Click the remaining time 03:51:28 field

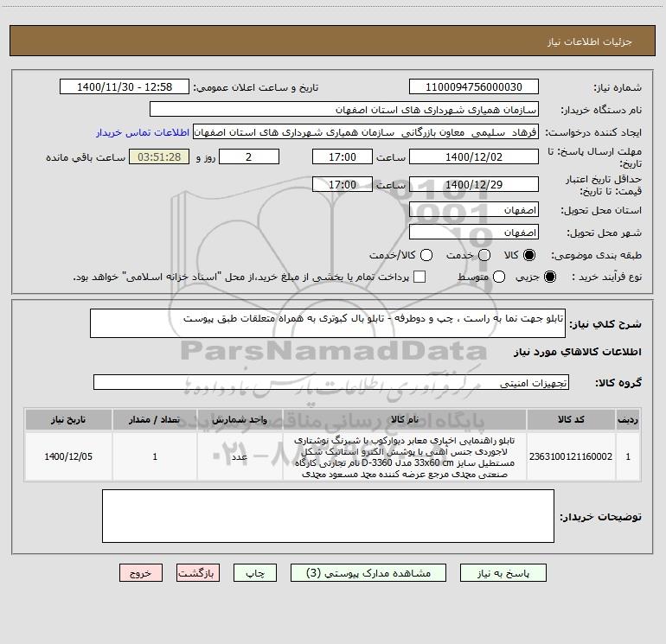pyautogui.click(x=159, y=157)
